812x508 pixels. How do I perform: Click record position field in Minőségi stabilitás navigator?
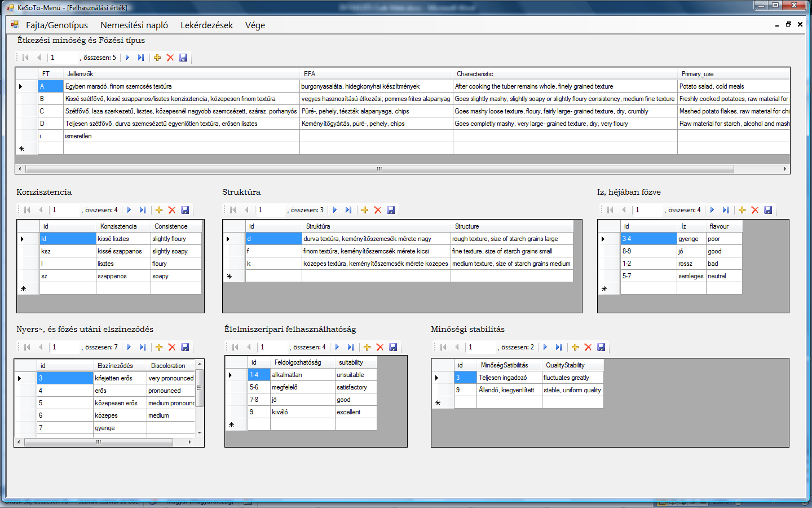[x=481, y=347]
